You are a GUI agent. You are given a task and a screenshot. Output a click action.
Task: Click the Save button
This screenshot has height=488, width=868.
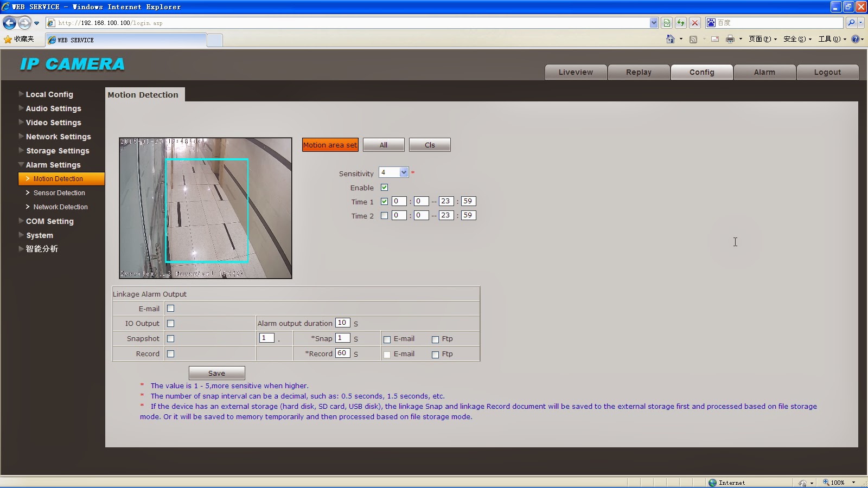(x=216, y=373)
